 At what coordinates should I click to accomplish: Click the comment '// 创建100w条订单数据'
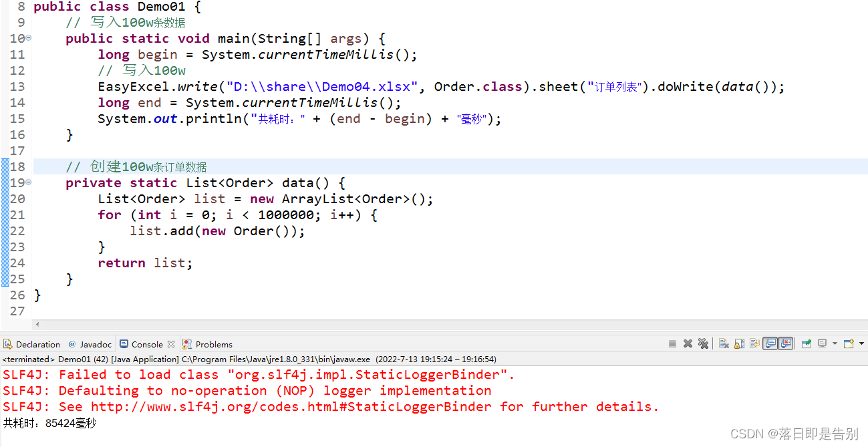point(136,166)
